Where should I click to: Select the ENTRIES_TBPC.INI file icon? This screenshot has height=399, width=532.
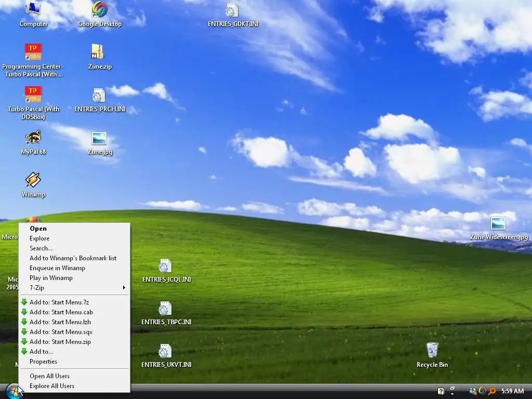pyautogui.click(x=166, y=313)
